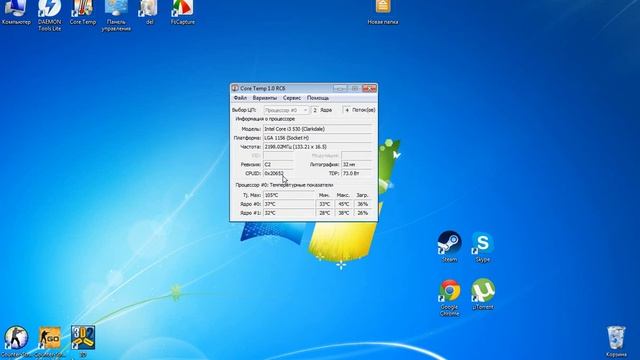Click the TDP value 73.0 Вт
This screenshot has width=640, height=360.
357,173
